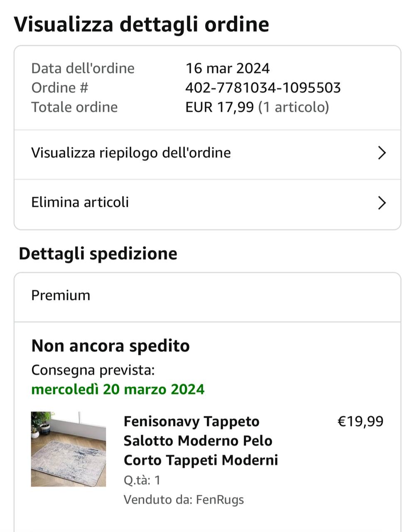
Task: Click order number 402-7781034-1095503
Action: pyautogui.click(x=263, y=88)
